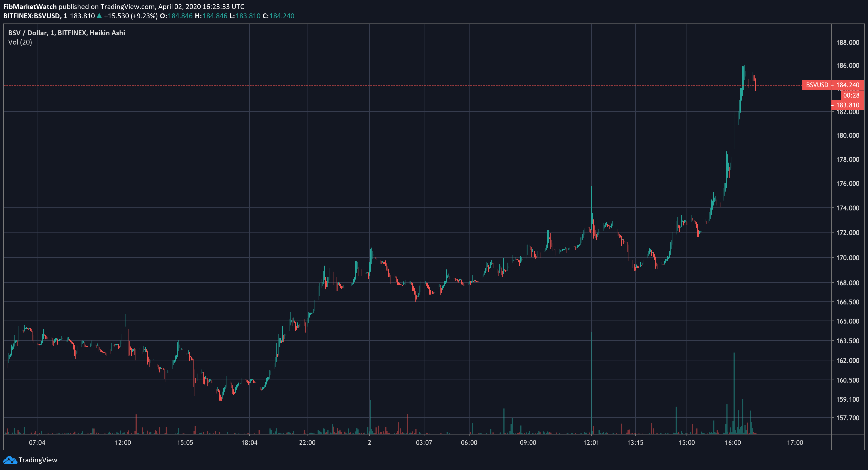Click the 03:07 time axis label
The image size is (868, 470).
coord(424,443)
